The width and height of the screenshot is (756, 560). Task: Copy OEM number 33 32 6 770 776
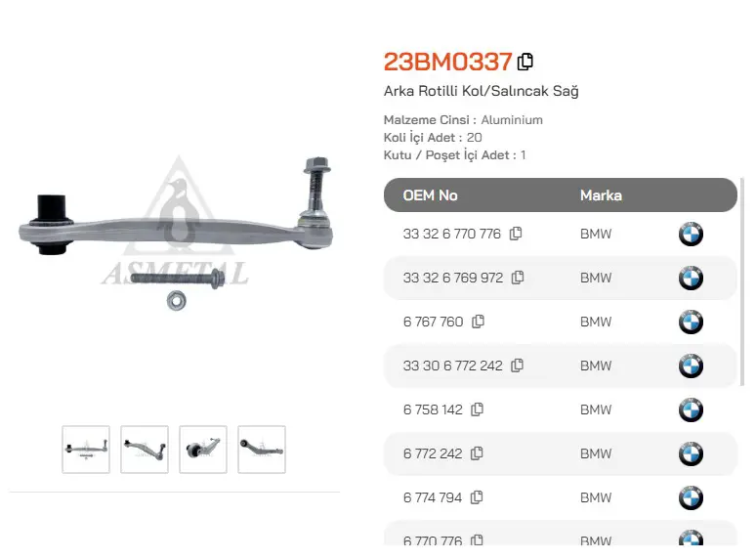pyautogui.click(x=516, y=234)
